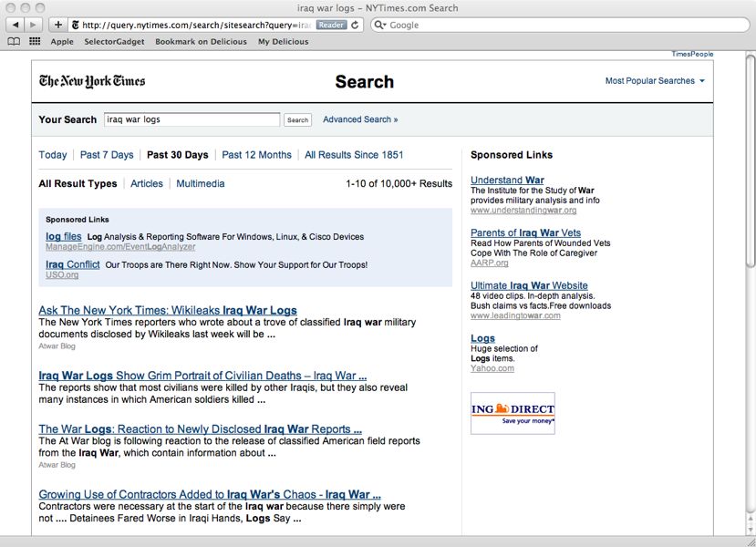
Task: Click the Search button
Action: (x=297, y=120)
